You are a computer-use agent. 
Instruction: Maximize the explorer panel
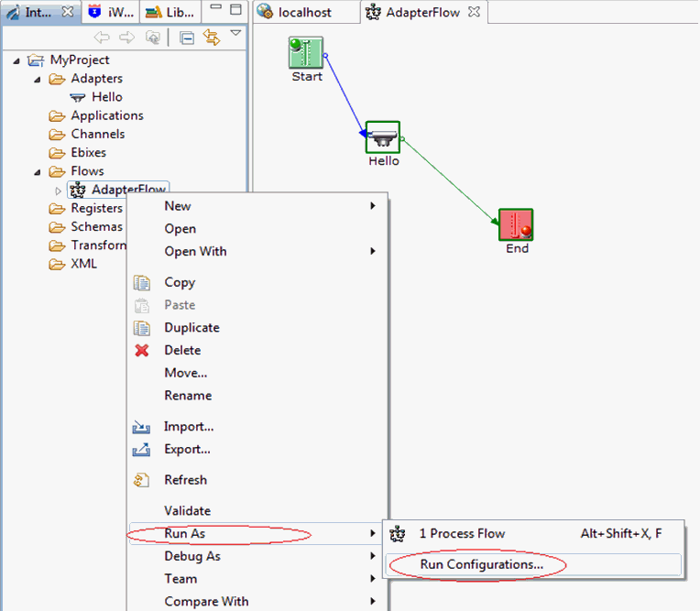(x=235, y=9)
